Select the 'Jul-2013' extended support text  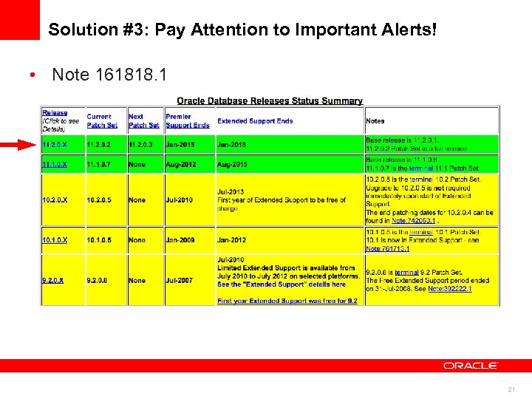point(231,191)
